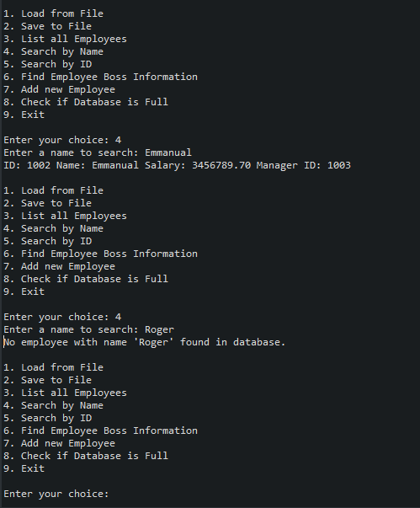Click '9. Exit' in the top menu listing
Viewport: 420px width, 508px height.
(24, 115)
